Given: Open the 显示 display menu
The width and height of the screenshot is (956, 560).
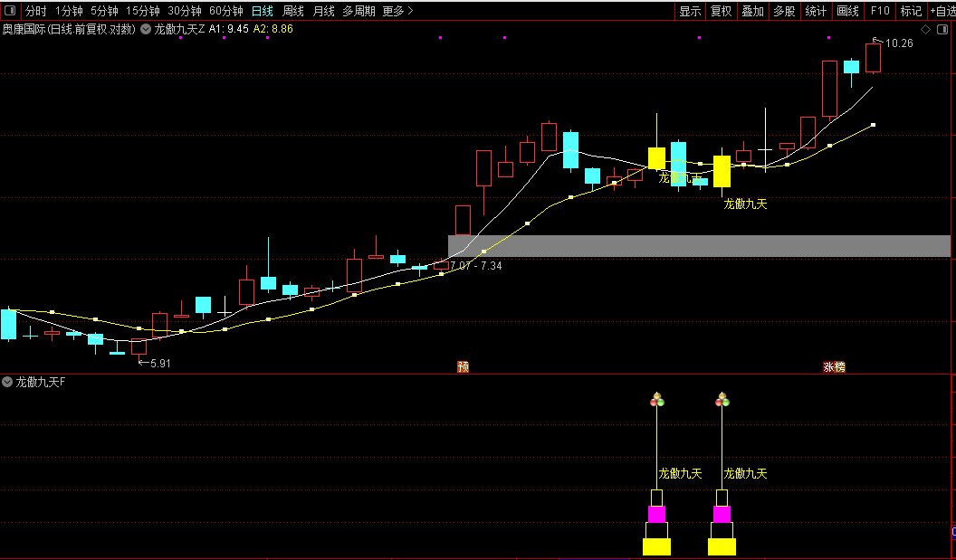Looking at the screenshot, I should pos(690,11).
